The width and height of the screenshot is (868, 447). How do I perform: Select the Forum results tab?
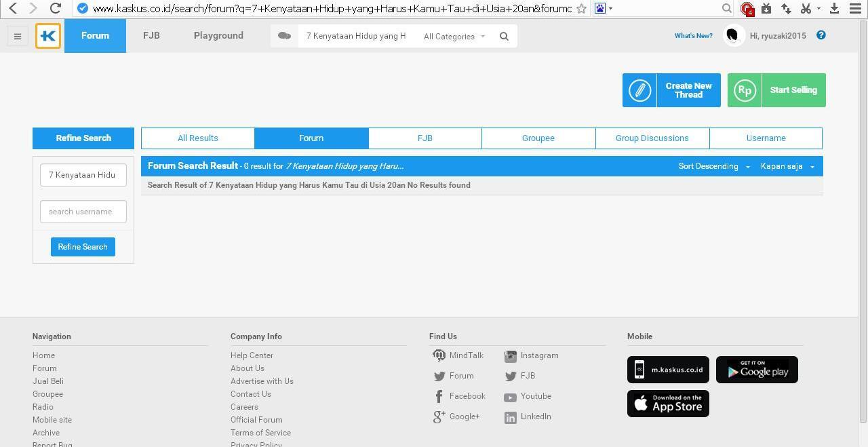point(311,138)
